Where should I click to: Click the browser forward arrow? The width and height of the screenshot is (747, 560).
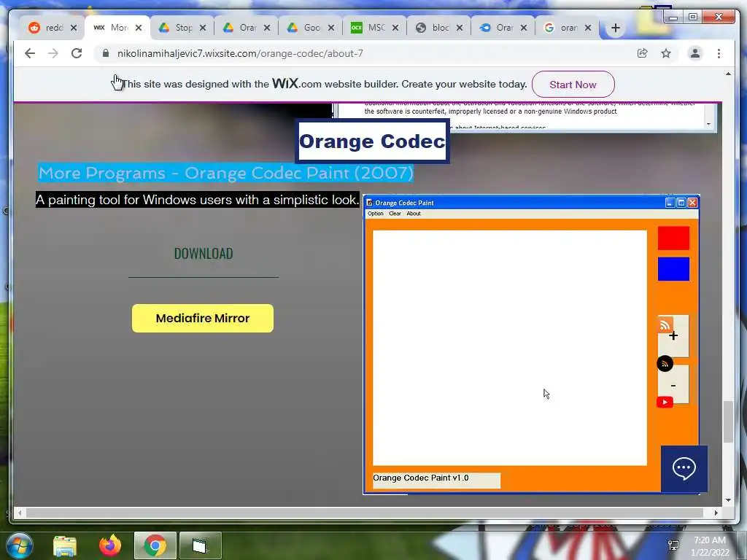[53, 53]
